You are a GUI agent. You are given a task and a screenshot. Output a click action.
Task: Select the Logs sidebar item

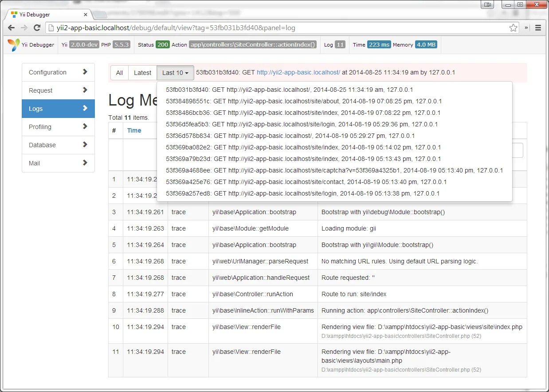[58, 109]
